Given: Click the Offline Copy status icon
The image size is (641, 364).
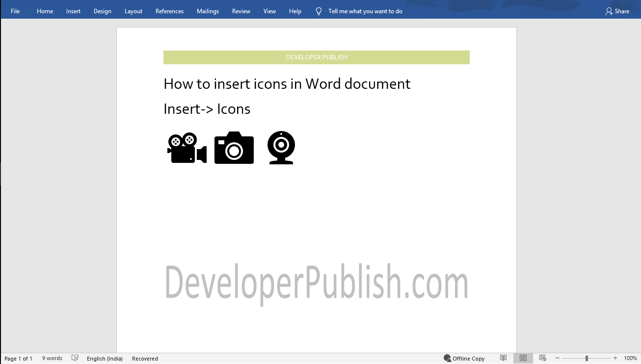Looking at the screenshot, I should coord(448,358).
